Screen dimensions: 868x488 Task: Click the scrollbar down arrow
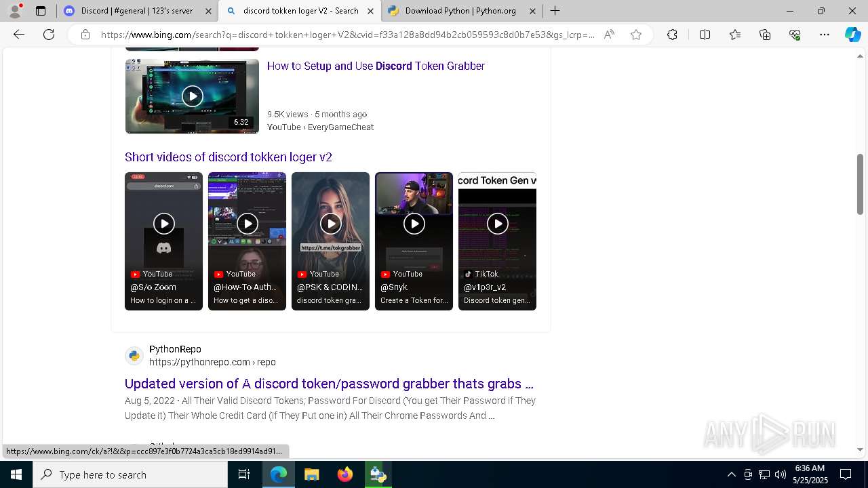click(x=860, y=449)
